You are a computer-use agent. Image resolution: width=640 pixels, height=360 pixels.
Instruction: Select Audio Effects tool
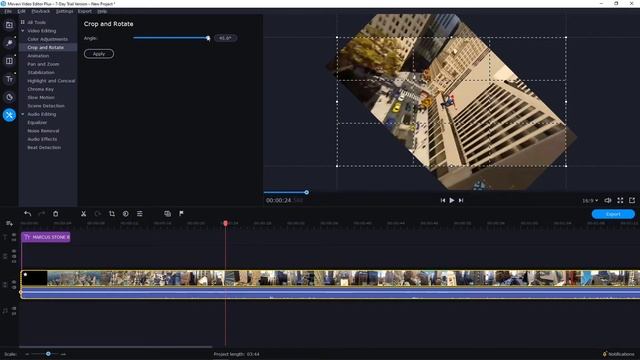[42, 139]
